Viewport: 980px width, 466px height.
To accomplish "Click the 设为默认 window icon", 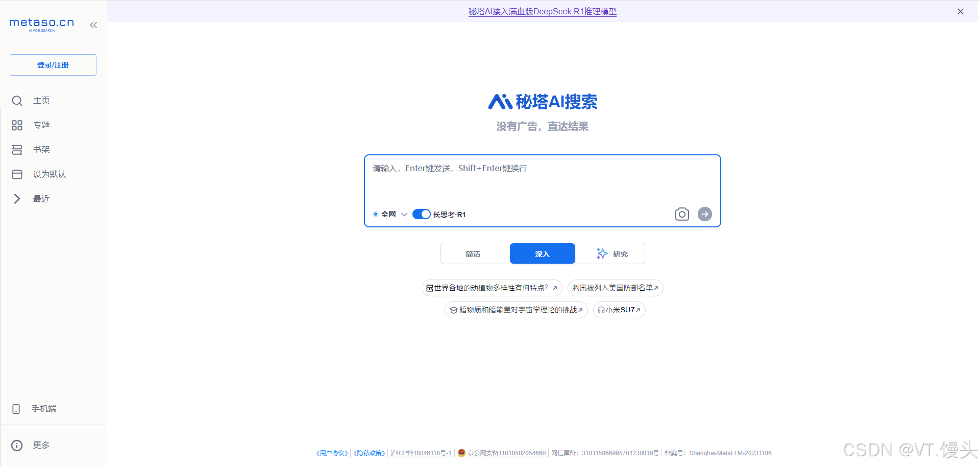I will (x=17, y=174).
